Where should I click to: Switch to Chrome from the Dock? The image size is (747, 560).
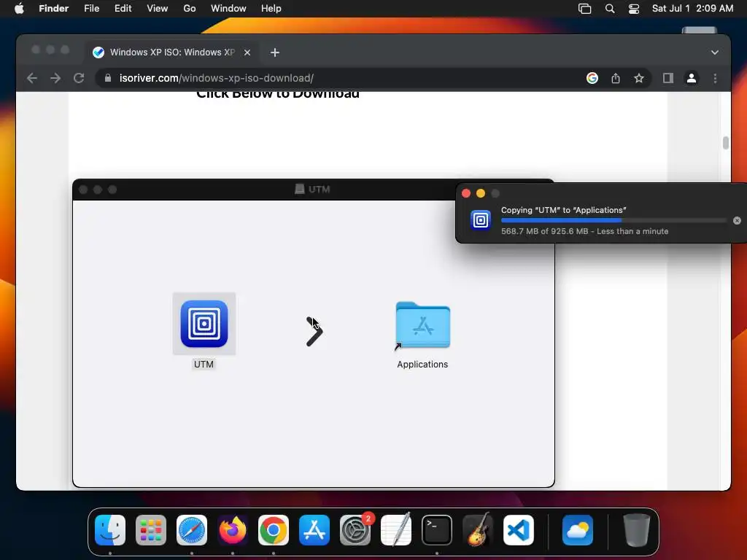click(x=274, y=530)
